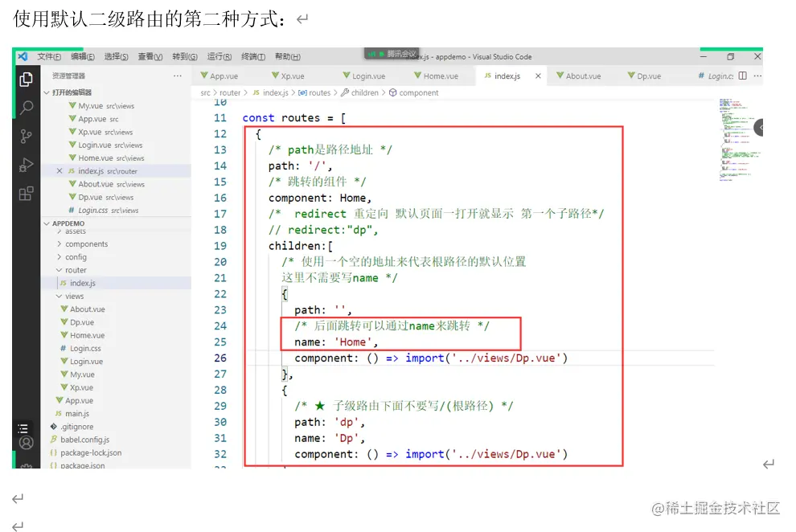The height and width of the screenshot is (532, 796).
Task: Switch to the Xp.vue tab
Action: (x=293, y=76)
